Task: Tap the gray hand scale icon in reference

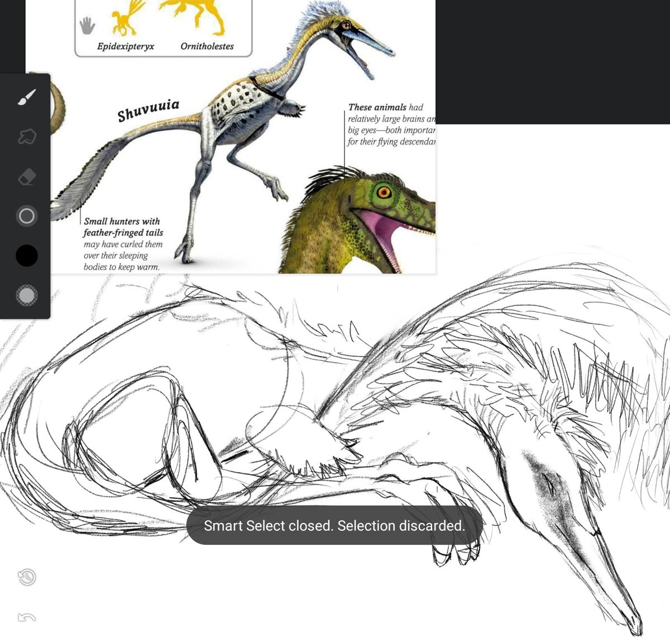Action: click(x=87, y=25)
